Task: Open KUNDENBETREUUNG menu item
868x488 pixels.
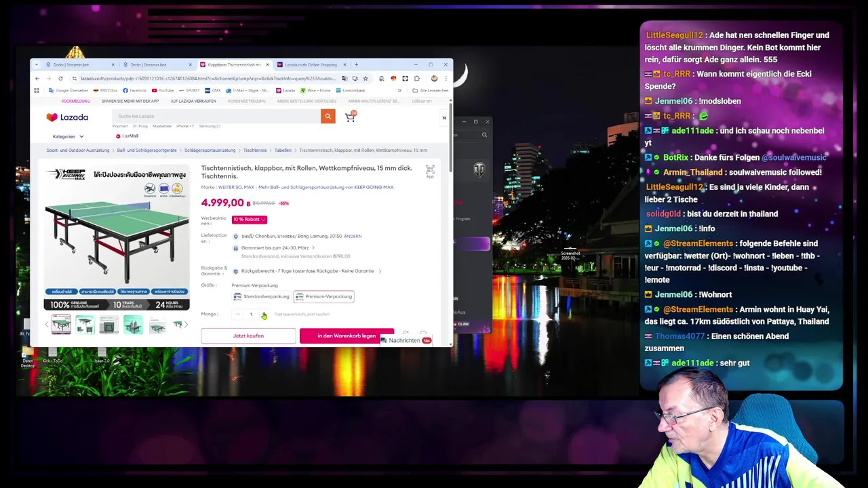Action: (x=247, y=101)
